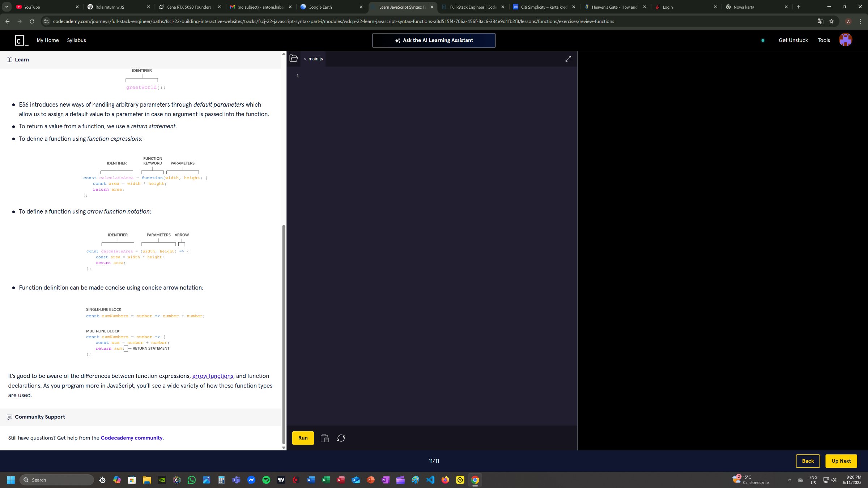Image resolution: width=868 pixels, height=488 pixels.
Task: Open the weather widget showing 15°C
Action: point(751,480)
